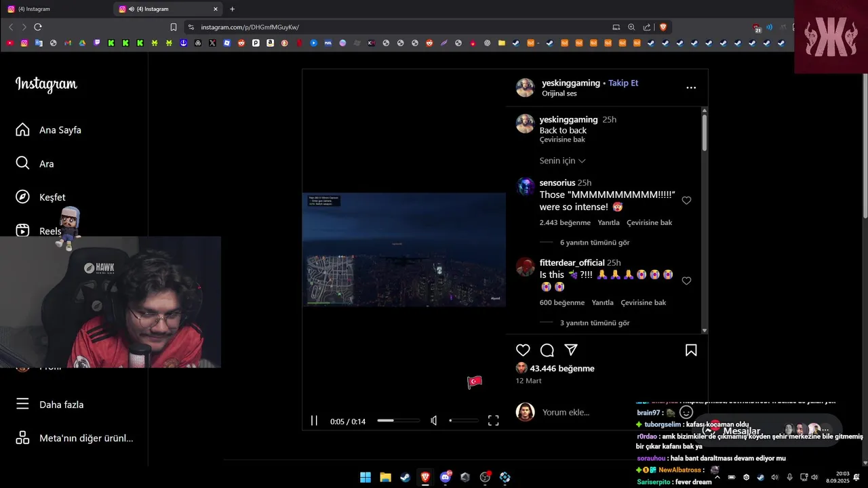This screenshot has height=488, width=868.
Task: Bookmark this page in the address bar
Action: pos(174,27)
